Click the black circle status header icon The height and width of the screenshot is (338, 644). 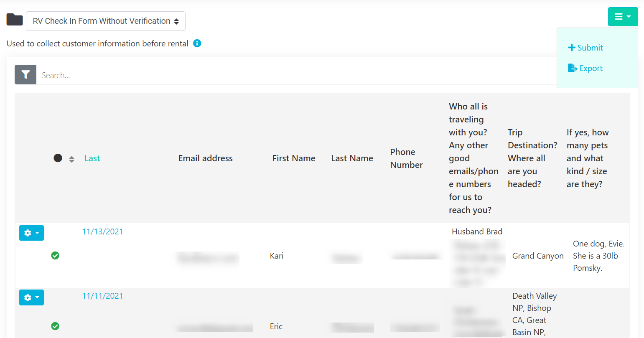[x=58, y=158]
